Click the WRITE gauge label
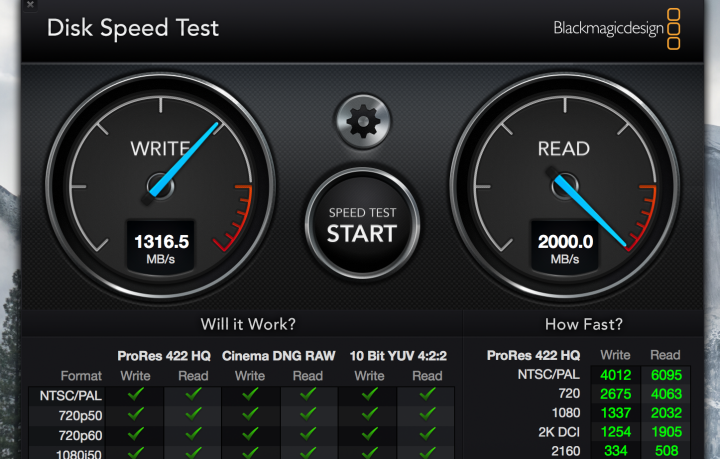Image resolution: width=720 pixels, height=459 pixels. 160,149
